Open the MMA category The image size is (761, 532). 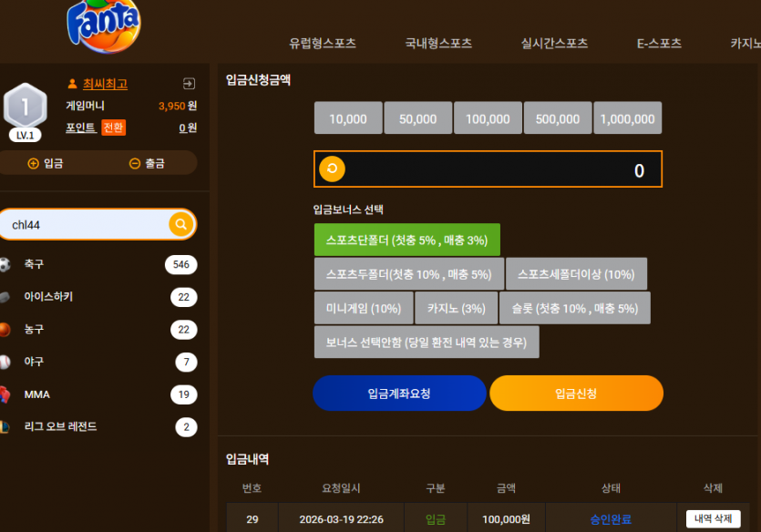(98, 394)
